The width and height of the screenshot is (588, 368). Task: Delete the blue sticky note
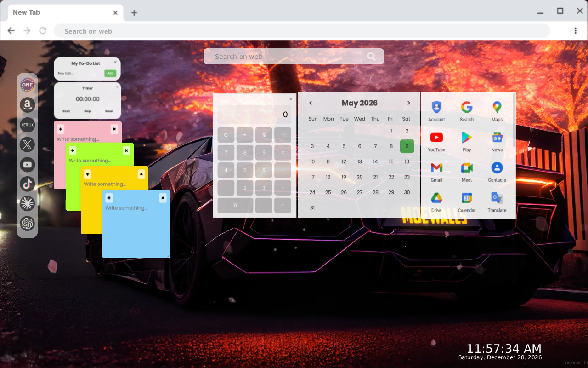[163, 198]
